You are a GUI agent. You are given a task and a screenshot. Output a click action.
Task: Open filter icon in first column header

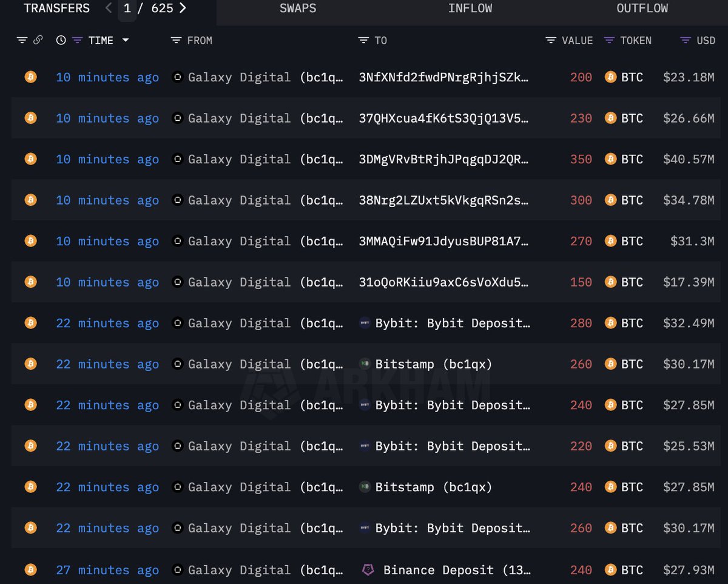click(x=22, y=40)
